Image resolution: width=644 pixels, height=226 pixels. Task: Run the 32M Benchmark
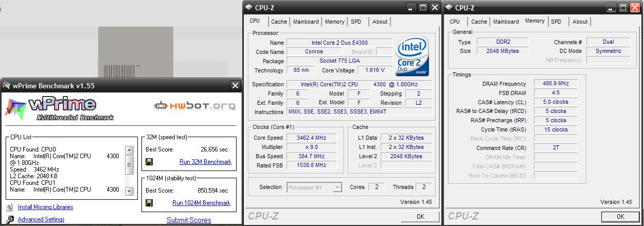(205, 162)
